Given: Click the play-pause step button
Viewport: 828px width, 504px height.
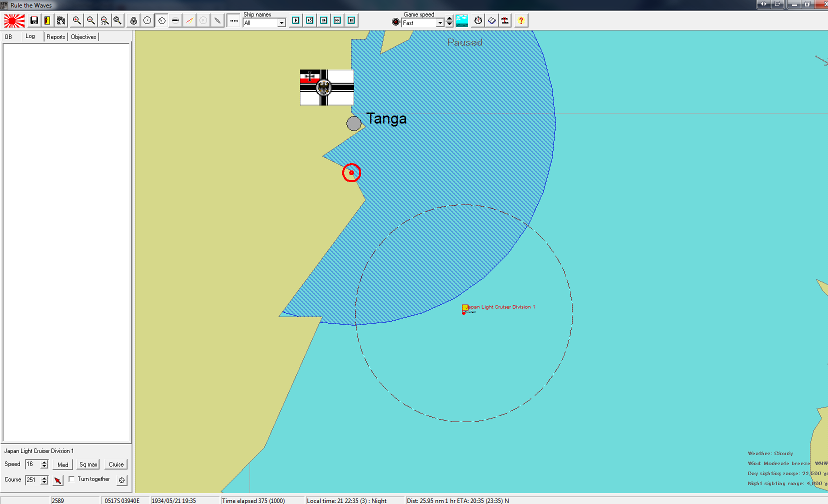Looking at the screenshot, I should tap(323, 20).
